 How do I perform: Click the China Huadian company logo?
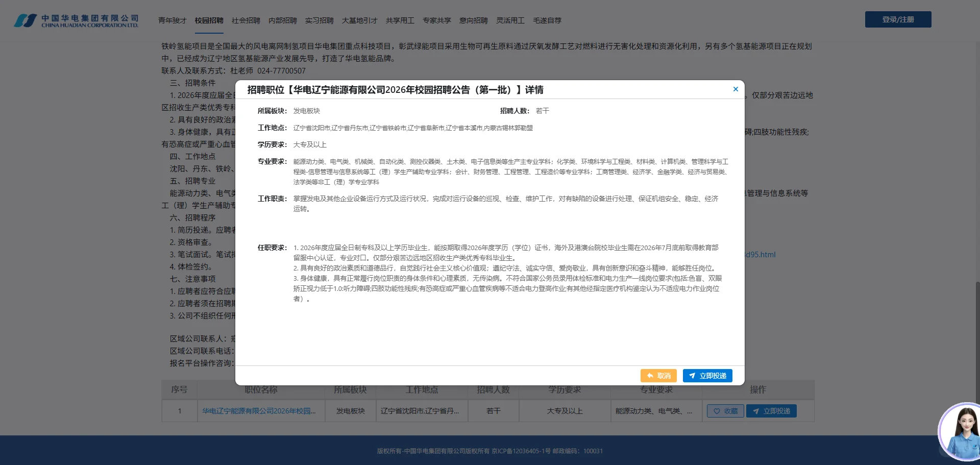pyautogui.click(x=76, y=19)
